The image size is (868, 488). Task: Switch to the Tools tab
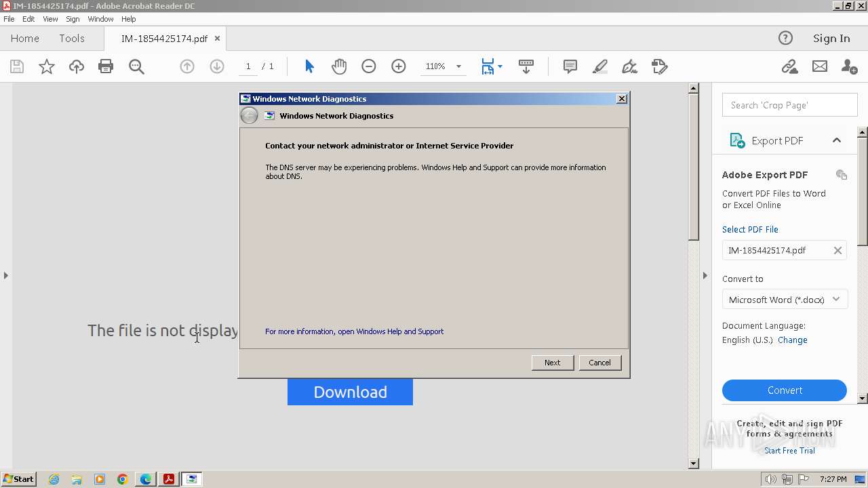click(x=72, y=38)
